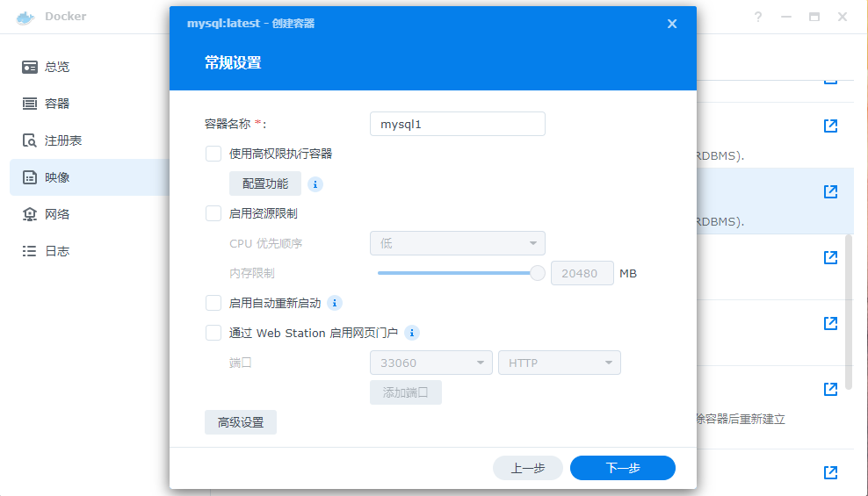Close the mysql:latest create container dialog
This screenshot has height=496, width=868.
point(672,24)
